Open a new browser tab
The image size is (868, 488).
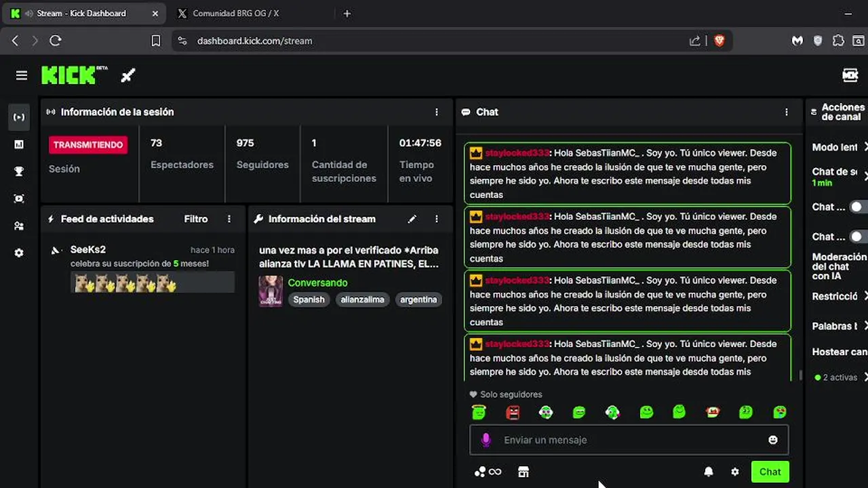tap(347, 14)
